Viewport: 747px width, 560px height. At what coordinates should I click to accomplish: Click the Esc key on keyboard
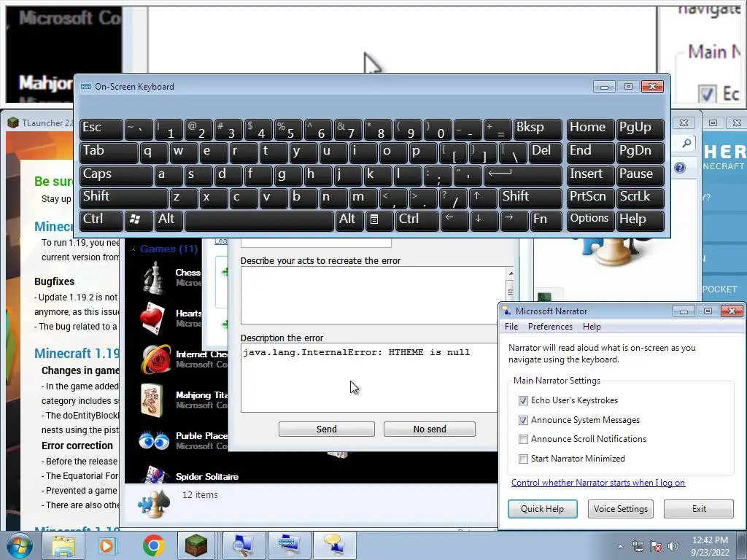pos(101,129)
